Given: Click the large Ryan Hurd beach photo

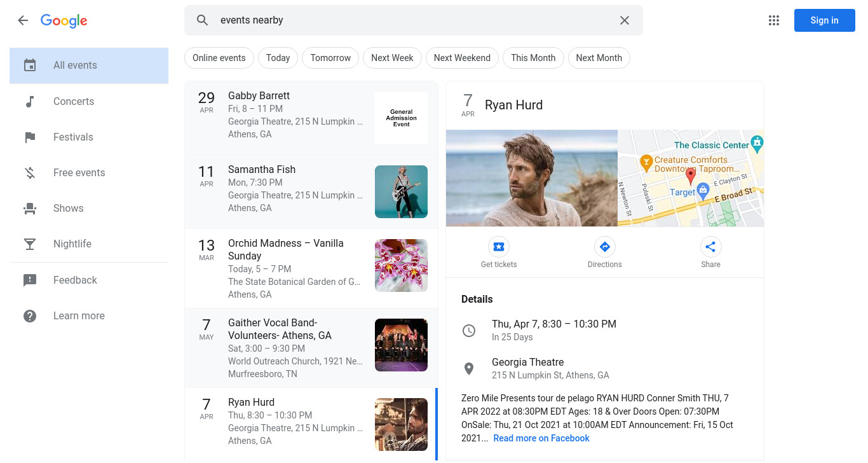Looking at the screenshot, I should (532, 178).
